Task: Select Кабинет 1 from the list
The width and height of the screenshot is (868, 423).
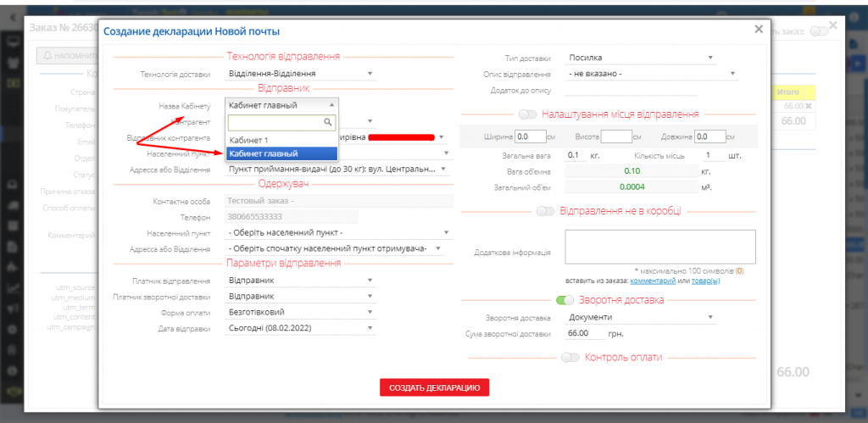Action: click(281, 140)
